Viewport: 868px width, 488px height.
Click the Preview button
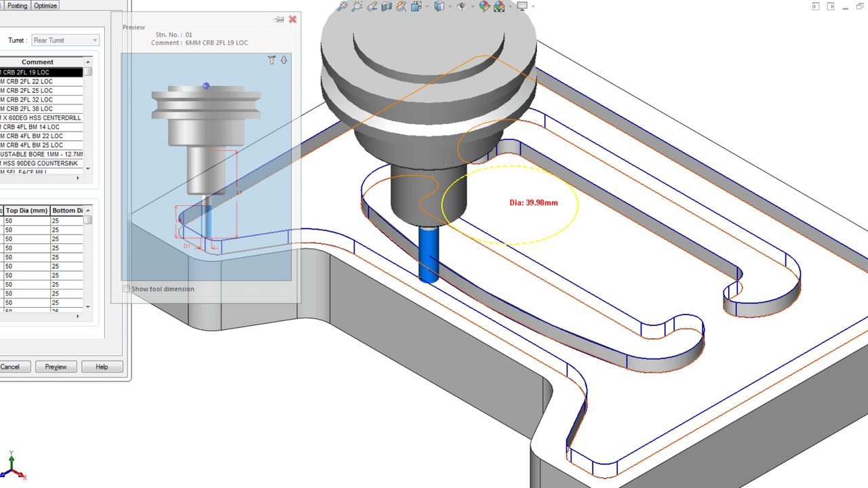point(56,367)
